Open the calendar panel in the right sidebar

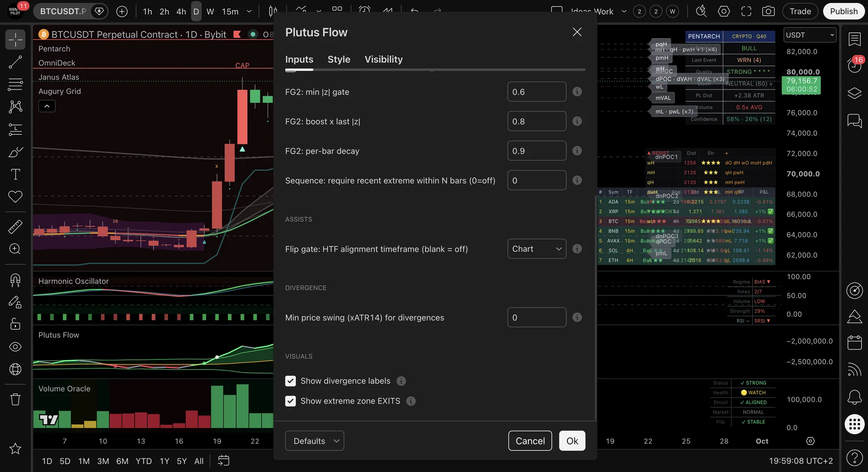[854, 343]
